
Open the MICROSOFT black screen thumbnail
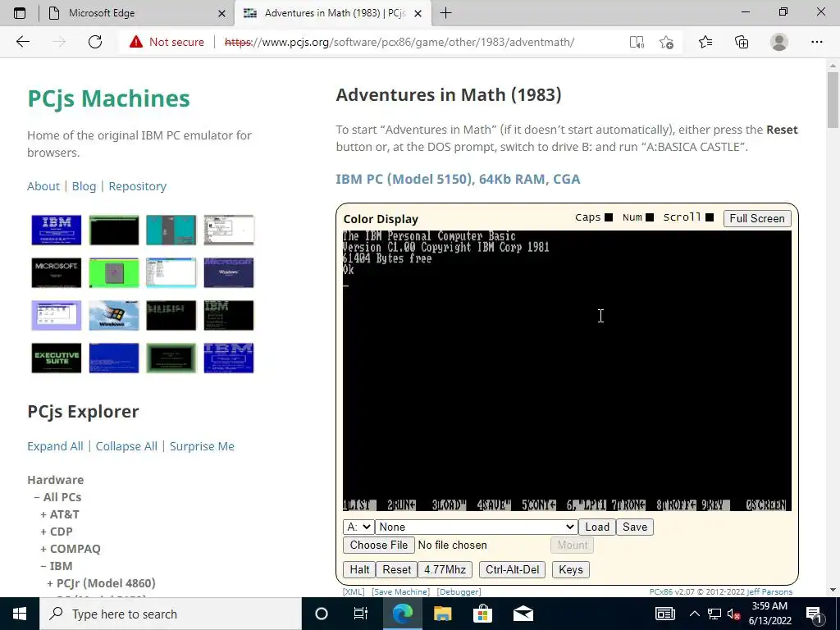coord(57,272)
